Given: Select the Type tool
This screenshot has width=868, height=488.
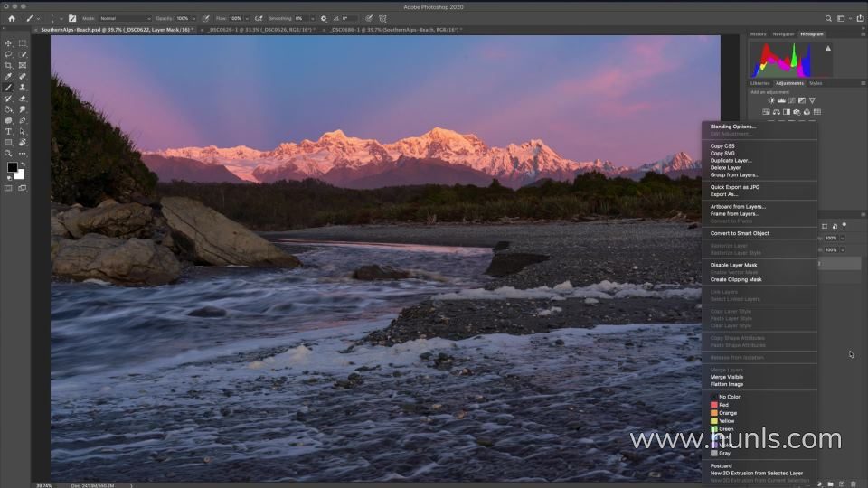Looking at the screenshot, I should click(8, 132).
